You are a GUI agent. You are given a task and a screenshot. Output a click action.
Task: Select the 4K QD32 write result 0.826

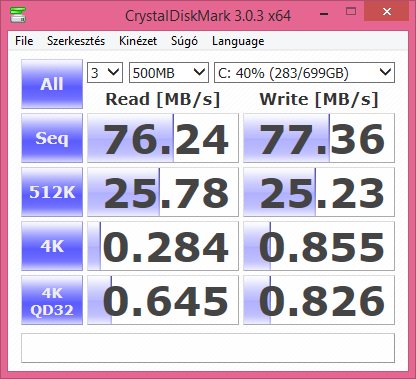pyautogui.click(x=319, y=300)
